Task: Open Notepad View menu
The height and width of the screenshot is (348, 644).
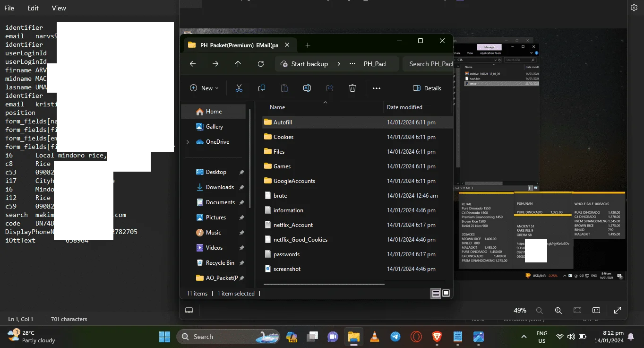Action: [x=59, y=8]
